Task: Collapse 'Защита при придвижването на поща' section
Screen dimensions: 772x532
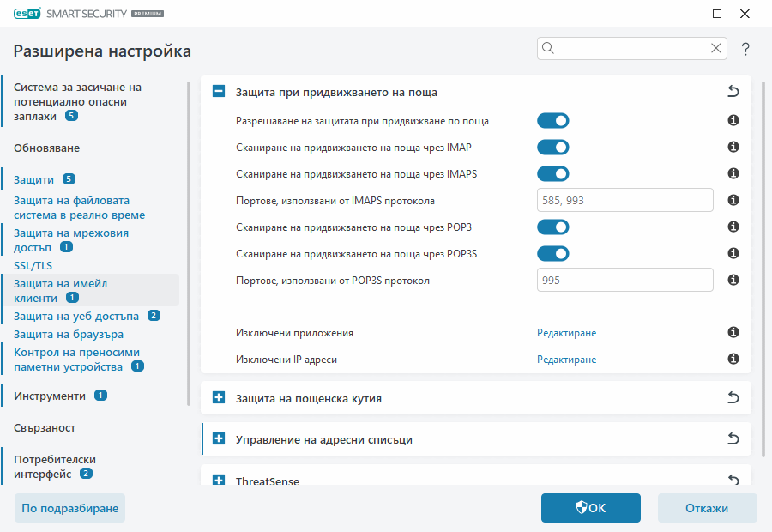Action: [219, 92]
